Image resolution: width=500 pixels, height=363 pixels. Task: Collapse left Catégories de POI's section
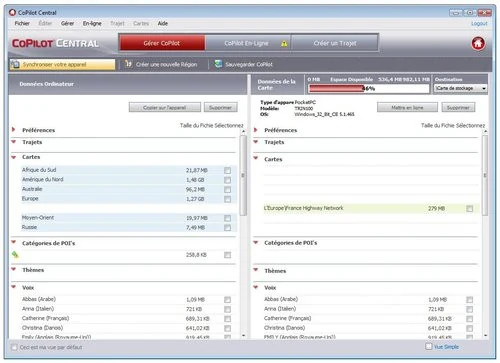14,242
